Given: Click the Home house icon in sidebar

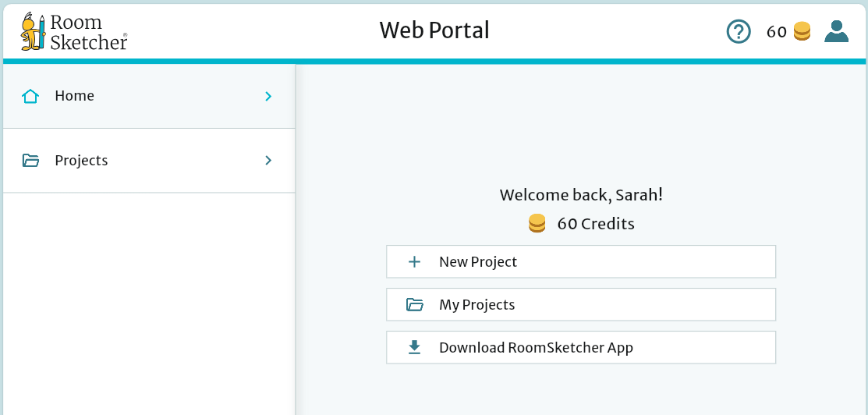Looking at the screenshot, I should (x=30, y=97).
